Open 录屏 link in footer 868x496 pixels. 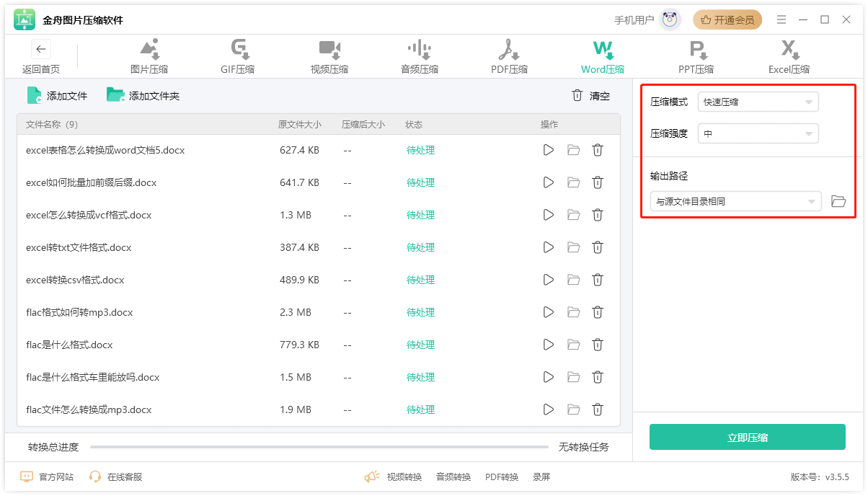tap(541, 477)
